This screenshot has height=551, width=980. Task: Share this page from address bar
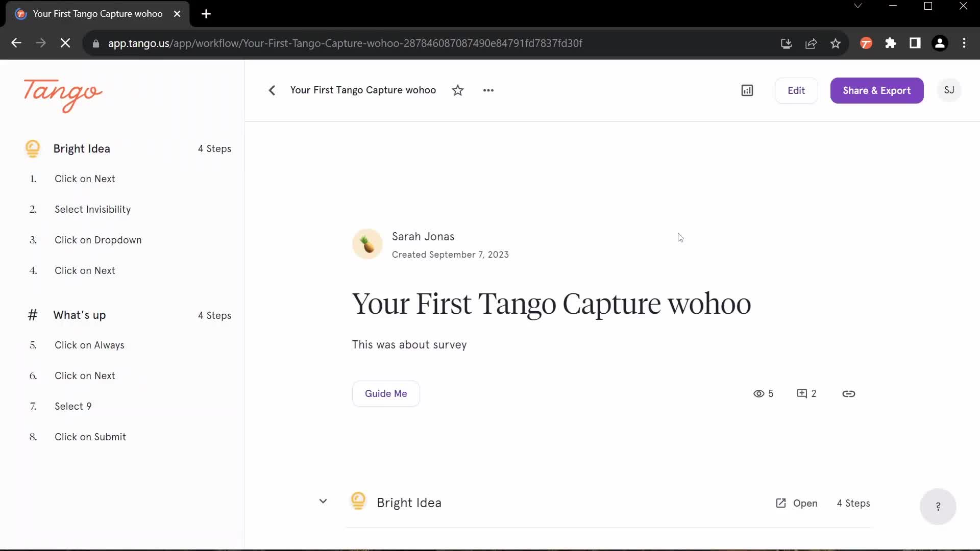click(x=811, y=43)
